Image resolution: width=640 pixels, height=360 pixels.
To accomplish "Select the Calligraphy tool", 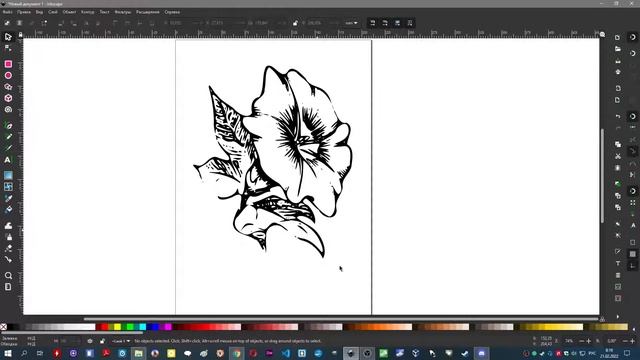I will [x=8, y=148].
